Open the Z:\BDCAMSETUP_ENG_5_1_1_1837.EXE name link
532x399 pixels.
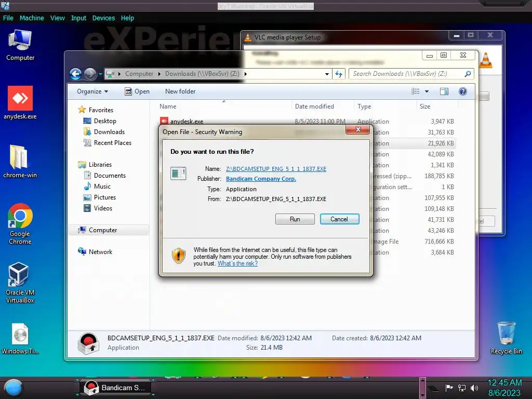tap(276, 169)
